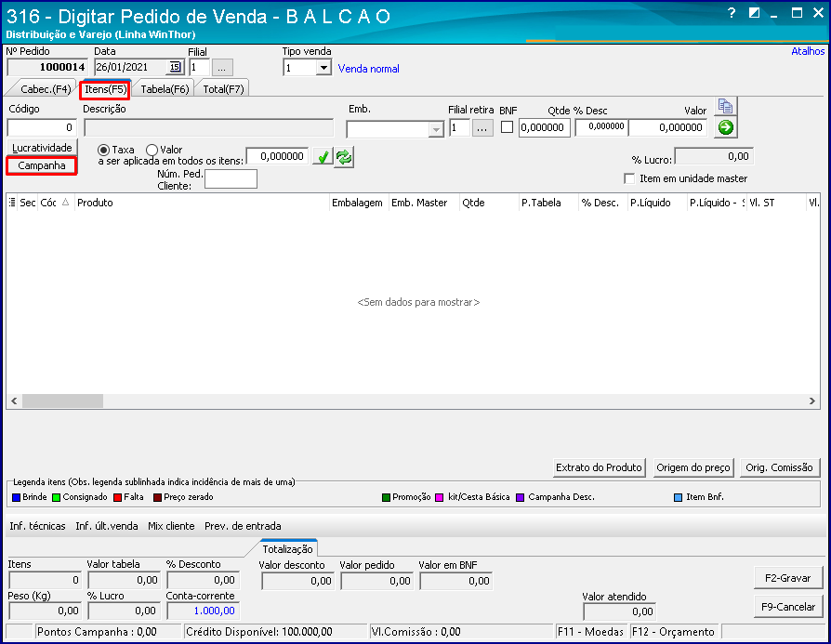Screen dimensions: 831x644
Task: Focus the Código input field
Action: pos(42,127)
